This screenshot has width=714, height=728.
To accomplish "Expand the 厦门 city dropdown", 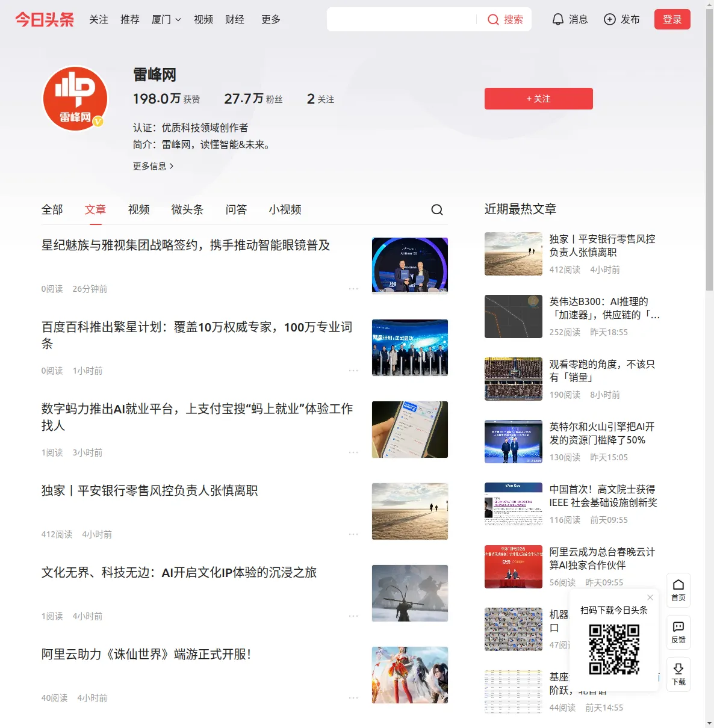I will [166, 20].
